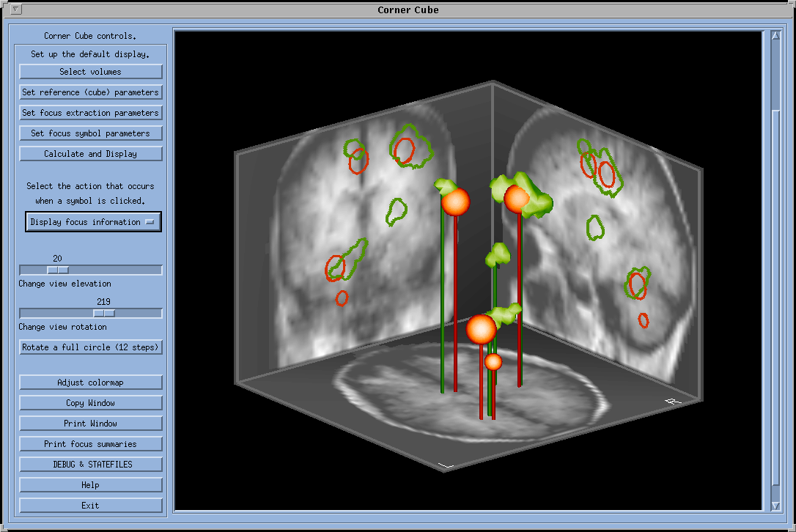This screenshot has width=796, height=532.
Task: Open the Display focus information dropdown
Action: click(93, 222)
